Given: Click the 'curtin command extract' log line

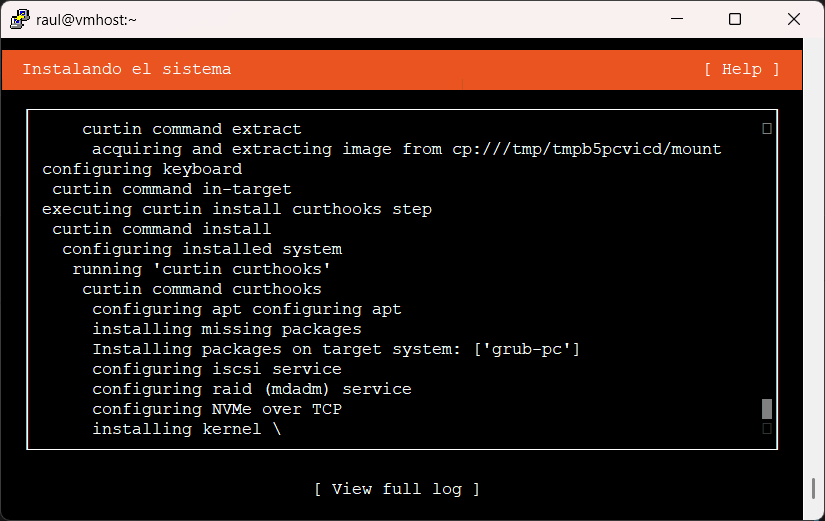Looking at the screenshot, I should [192, 129].
